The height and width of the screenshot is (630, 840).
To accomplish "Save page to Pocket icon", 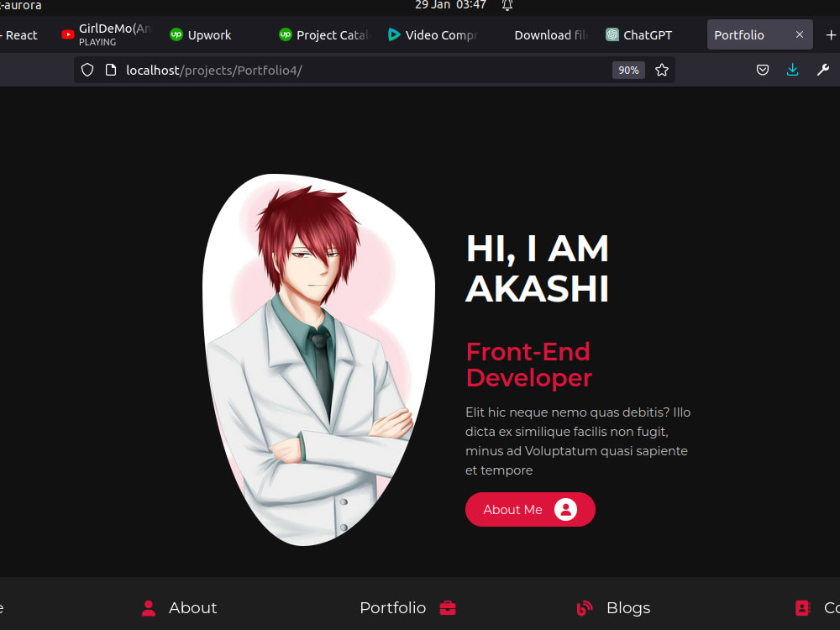I will [x=763, y=71].
